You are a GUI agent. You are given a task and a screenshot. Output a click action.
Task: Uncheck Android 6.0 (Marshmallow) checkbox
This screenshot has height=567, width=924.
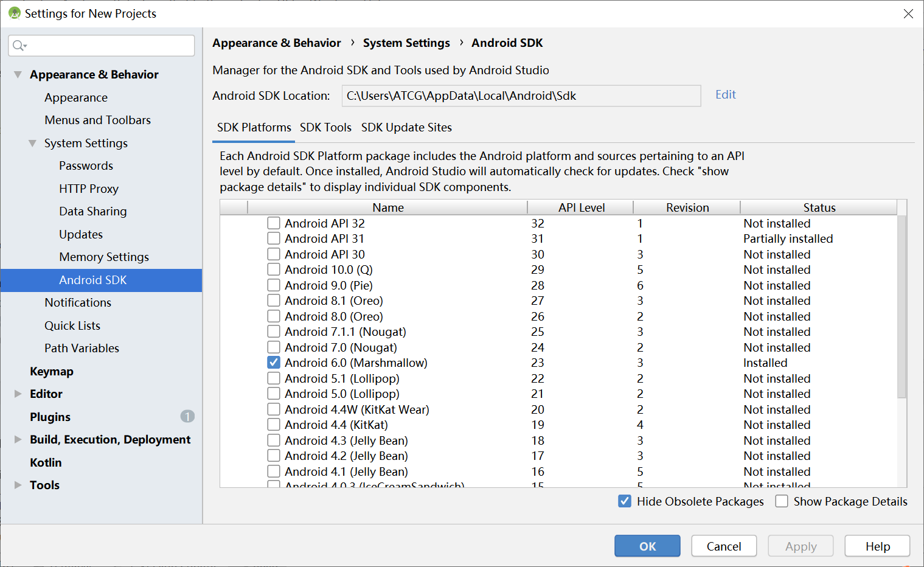tap(274, 363)
